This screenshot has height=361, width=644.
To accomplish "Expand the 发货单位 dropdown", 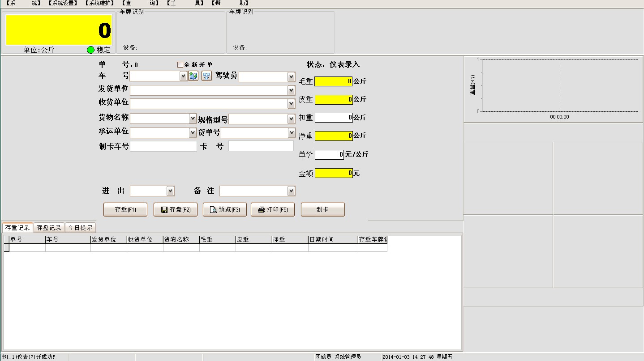I will 291,90.
